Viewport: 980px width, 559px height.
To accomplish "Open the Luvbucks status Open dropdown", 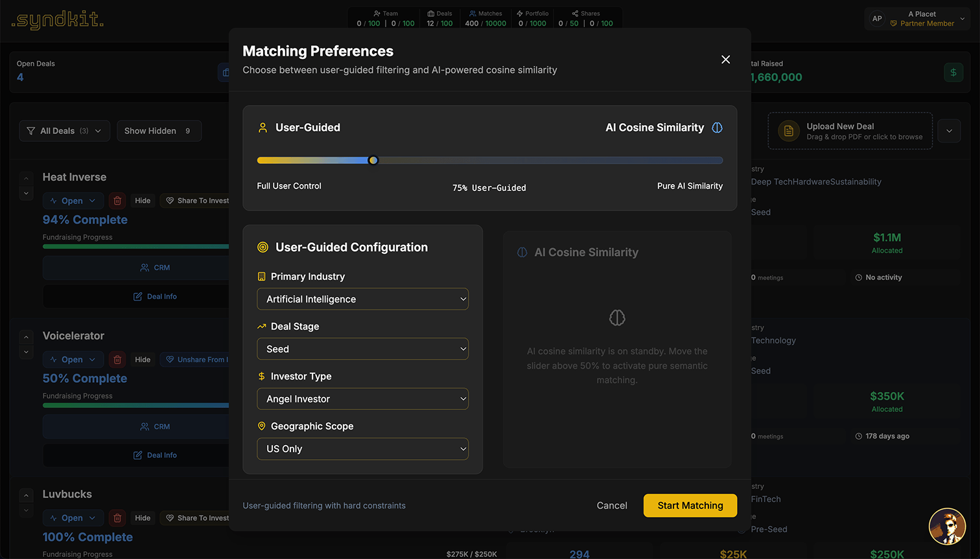I will pyautogui.click(x=73, y=518).
